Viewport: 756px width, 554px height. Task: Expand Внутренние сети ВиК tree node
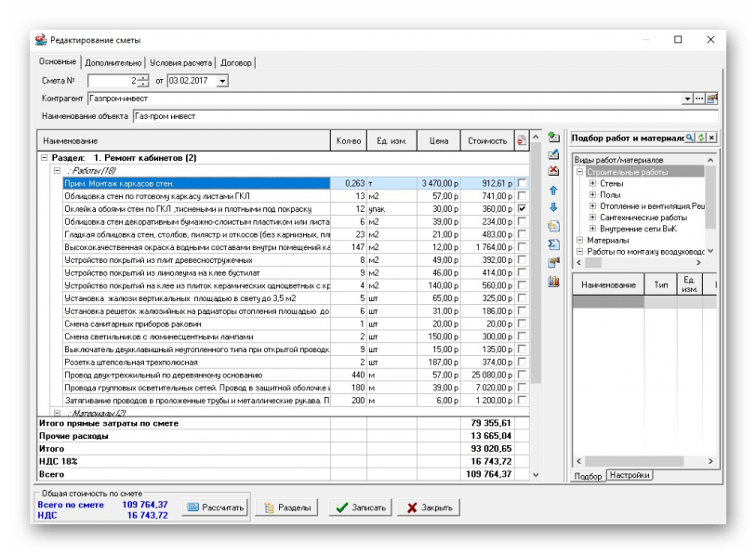(592, 229)
